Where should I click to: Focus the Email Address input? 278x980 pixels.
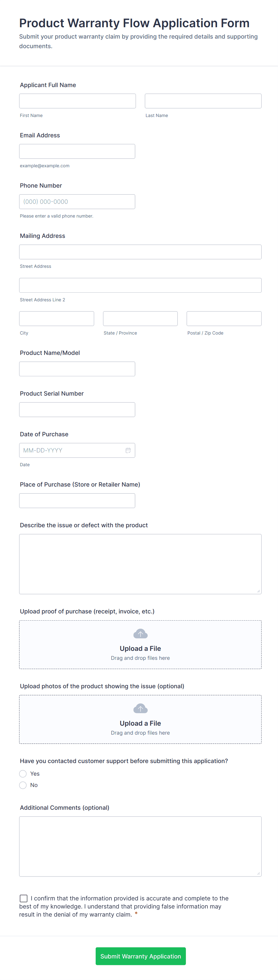(77, 151)
